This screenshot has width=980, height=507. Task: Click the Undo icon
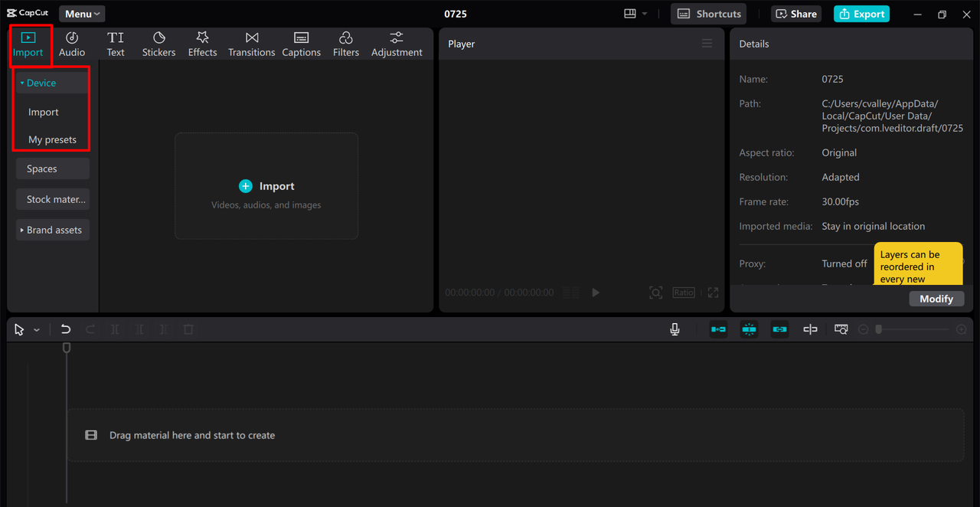pos(66,329)
